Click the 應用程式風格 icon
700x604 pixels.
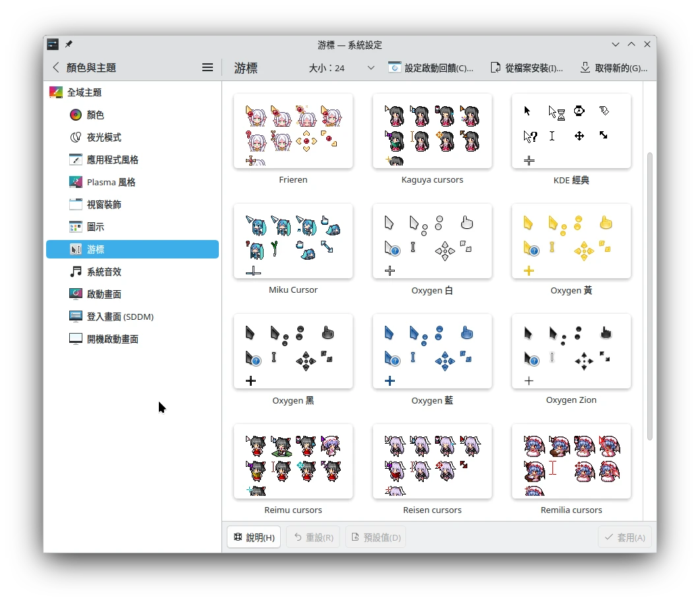click(x=76, y=160)
